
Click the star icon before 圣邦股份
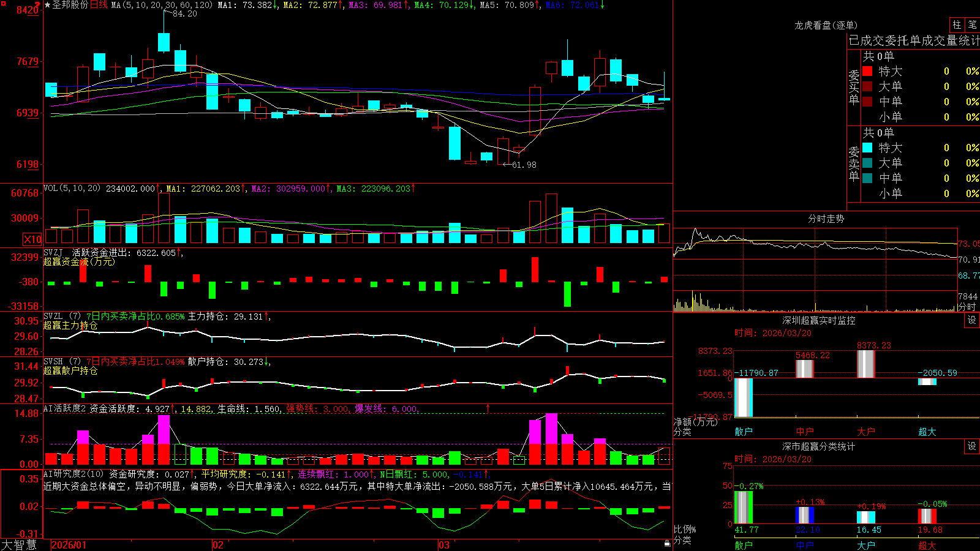coord(47,5)
